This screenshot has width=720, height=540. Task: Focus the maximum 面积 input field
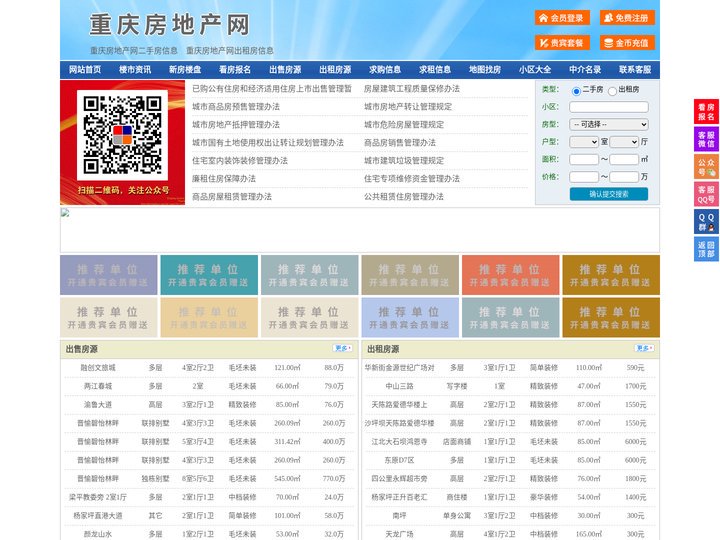[x=624, y=159]
